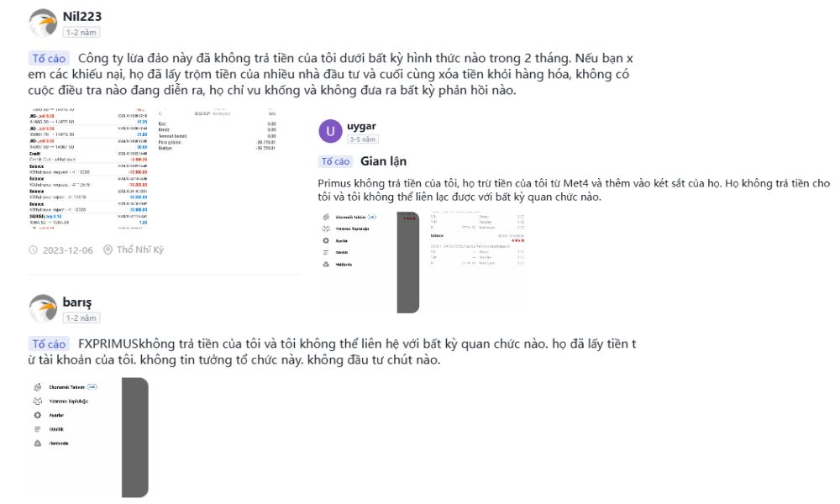Click the clock icon beside 2023-12-06

[34, 249]
